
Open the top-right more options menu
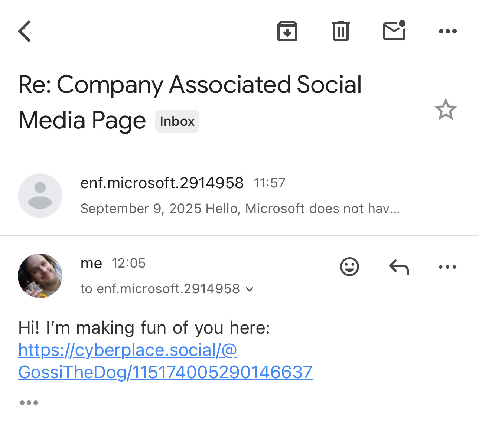[x=448, y=31]
